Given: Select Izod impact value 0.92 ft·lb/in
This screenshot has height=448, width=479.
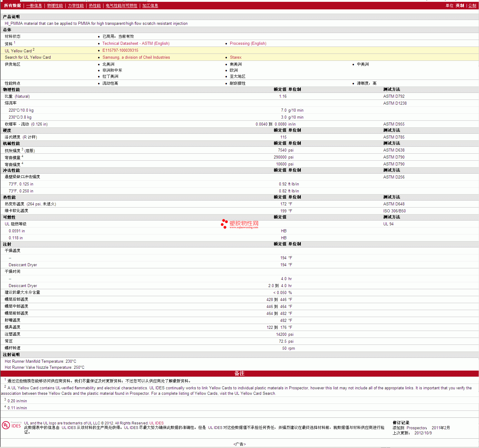Looking at the screenshot, I should click(289, 184).
